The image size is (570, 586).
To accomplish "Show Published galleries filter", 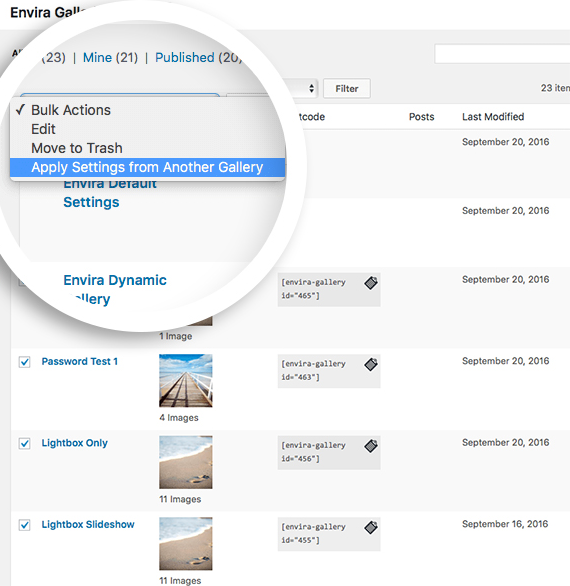I will tap(198, 58).
